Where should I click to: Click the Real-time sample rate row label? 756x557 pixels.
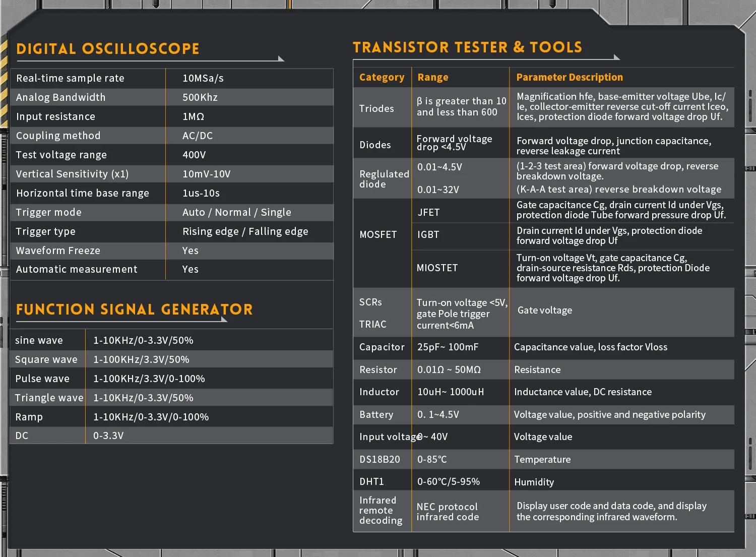pyautogui.click(x=70, y=78)
